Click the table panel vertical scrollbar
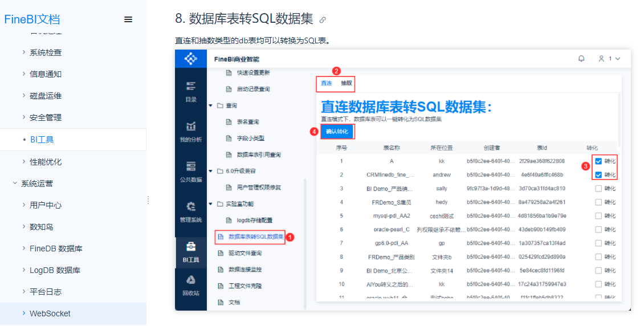 619,120
